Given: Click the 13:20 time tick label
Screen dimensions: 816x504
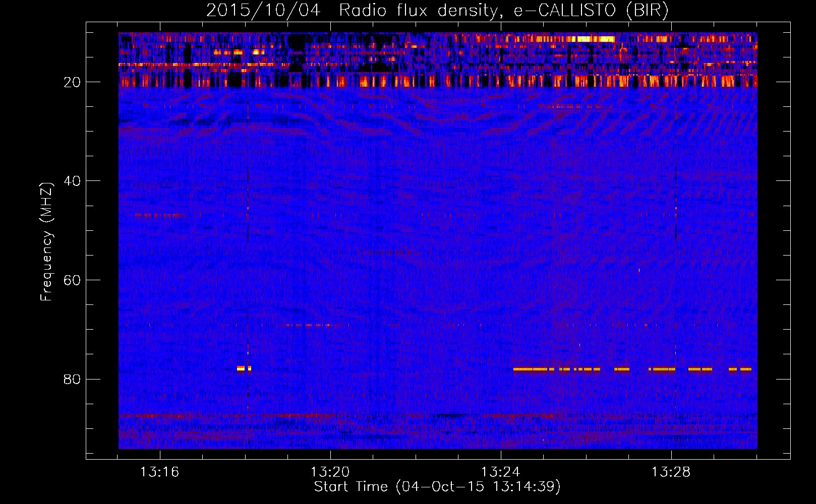Looking at the screenshot, I should pos(330,472).
